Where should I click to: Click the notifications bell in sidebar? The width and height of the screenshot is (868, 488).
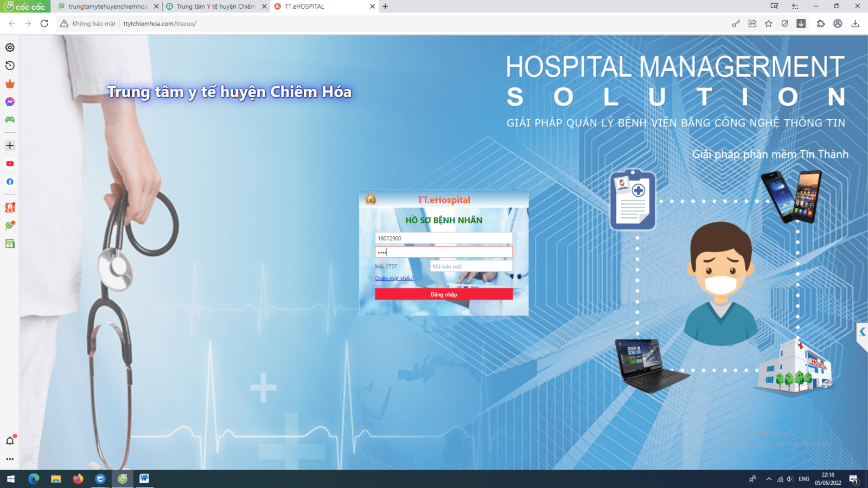(x=10, y=441)
